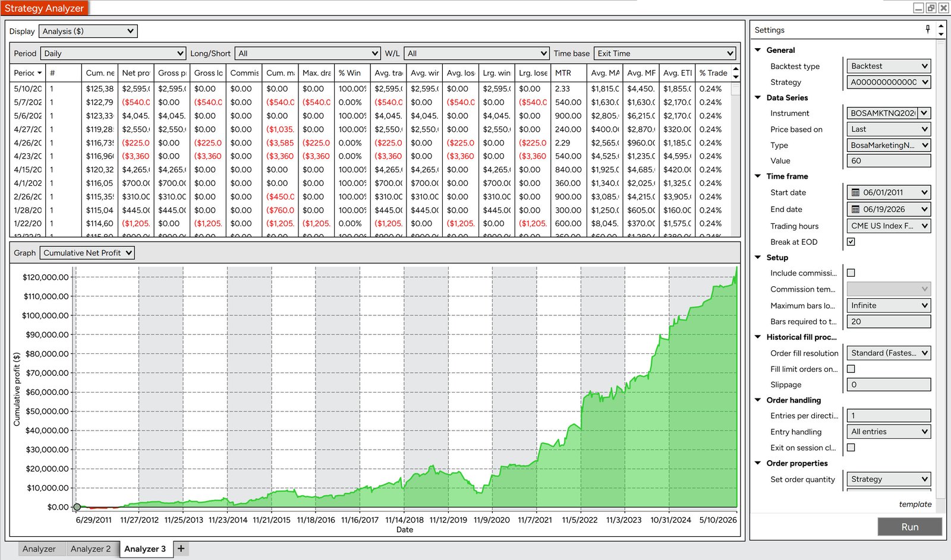Enable Include commission checkbox
951x560 pixels.
(x=851, y=273)
